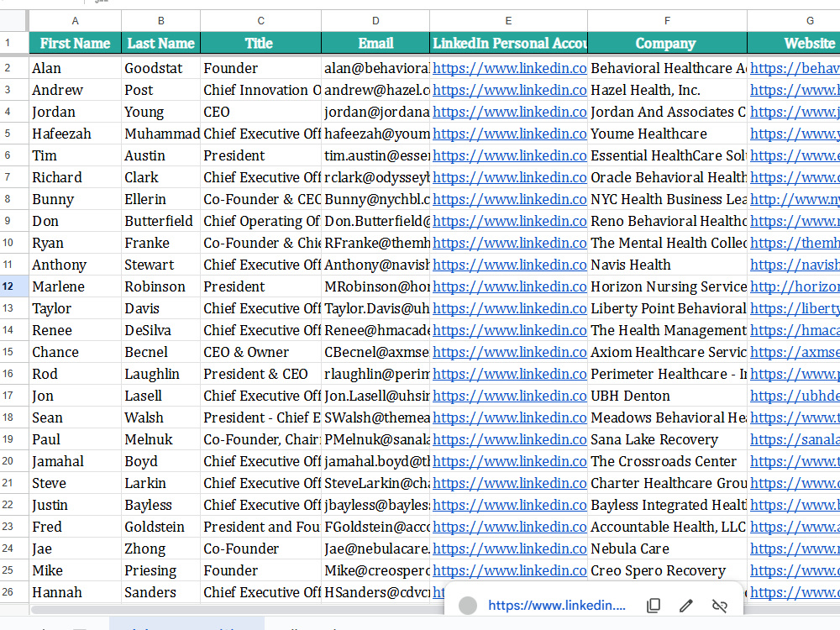Select the Nebula Care cell
The width and height of the screenshot is (840, 630).
click(667, 549)
